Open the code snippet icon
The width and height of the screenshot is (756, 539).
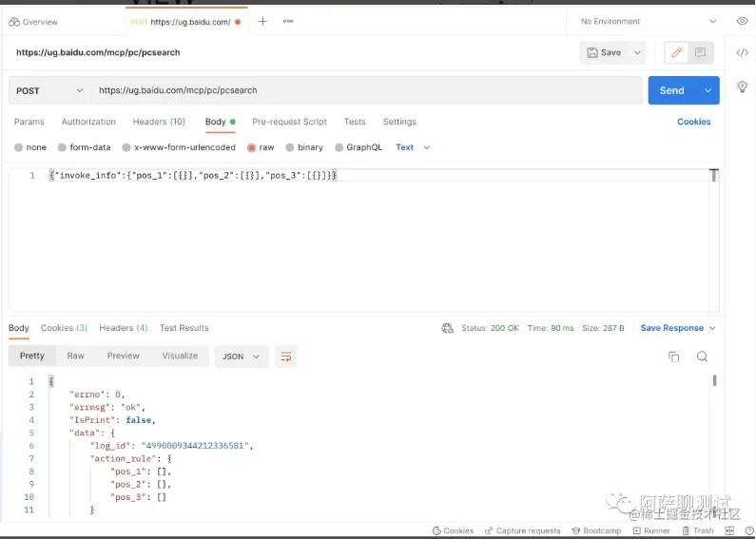pos(742,52)
